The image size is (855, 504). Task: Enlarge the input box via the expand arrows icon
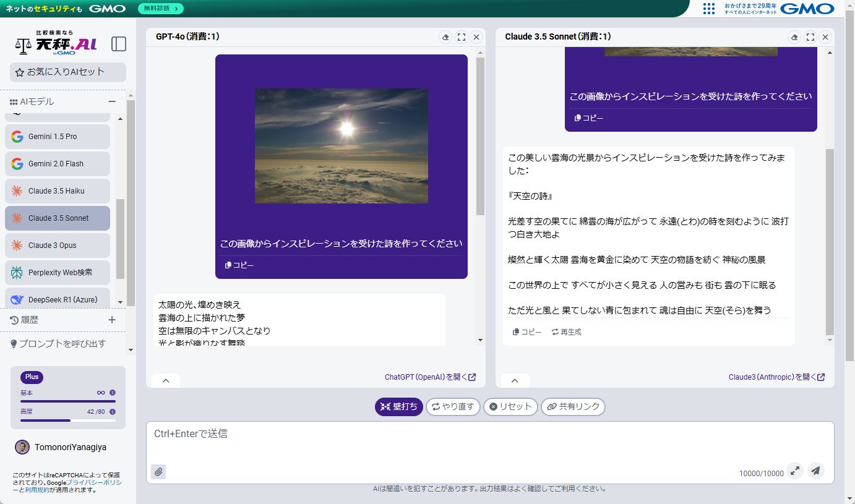click(794, 471)
